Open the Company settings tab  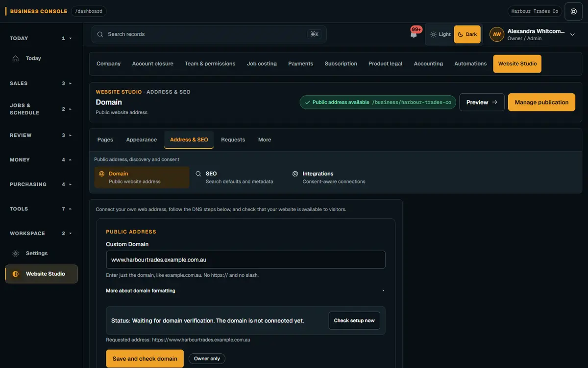coord(108,64)
